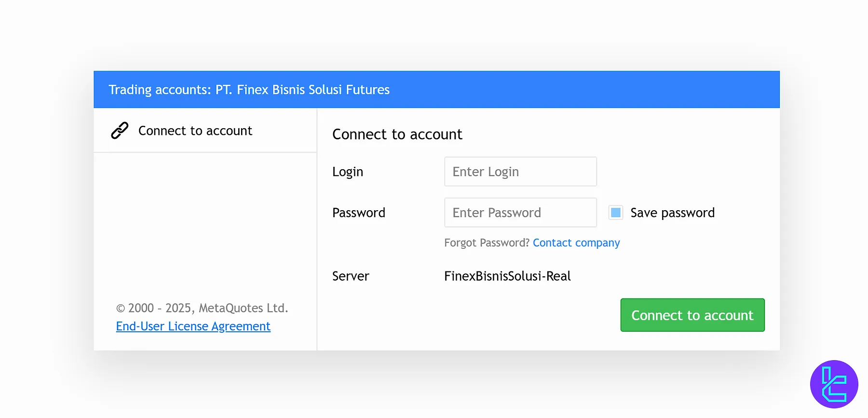Click the purple TradingFinder logo badge
The height and width of the screenshot is (418, 868).
pos(834,384)
